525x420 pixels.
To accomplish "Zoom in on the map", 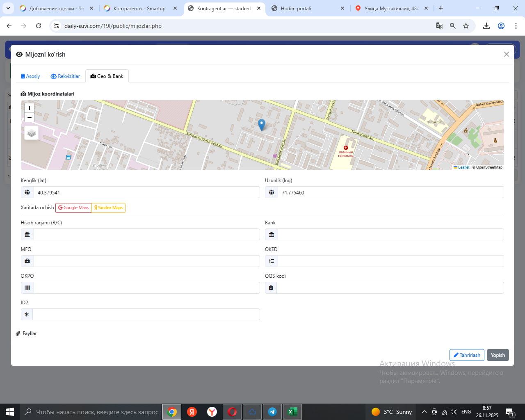I will tap(29, 108).
